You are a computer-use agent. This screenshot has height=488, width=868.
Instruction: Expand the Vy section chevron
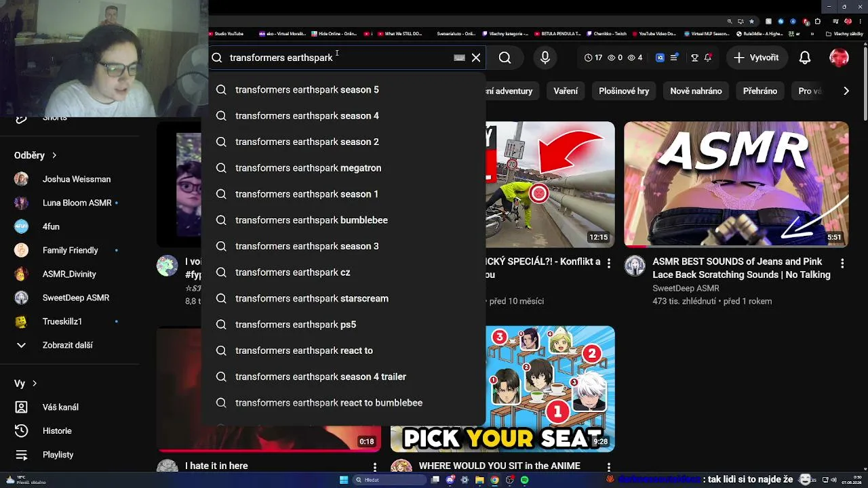click(x=35, y=384)
